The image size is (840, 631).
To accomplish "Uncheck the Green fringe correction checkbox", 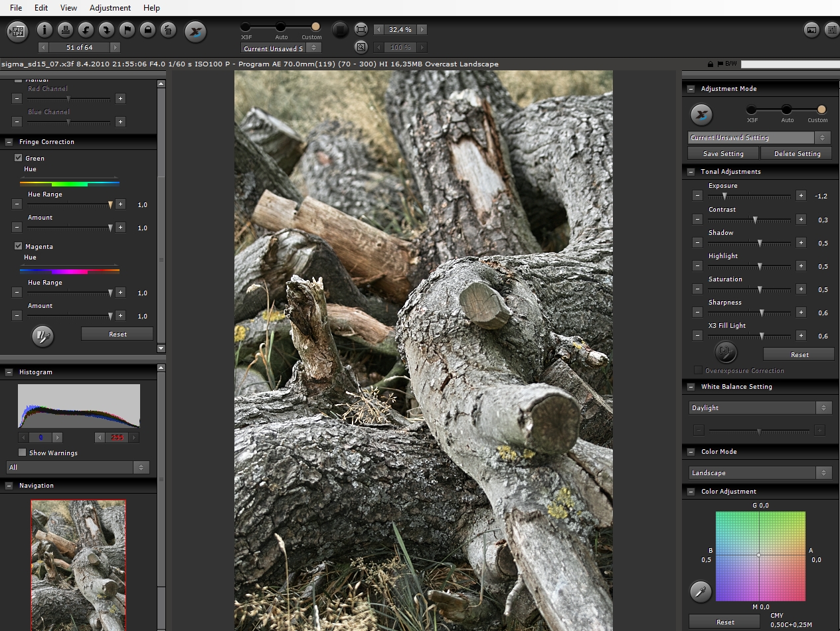I will (x=19, y=158).
